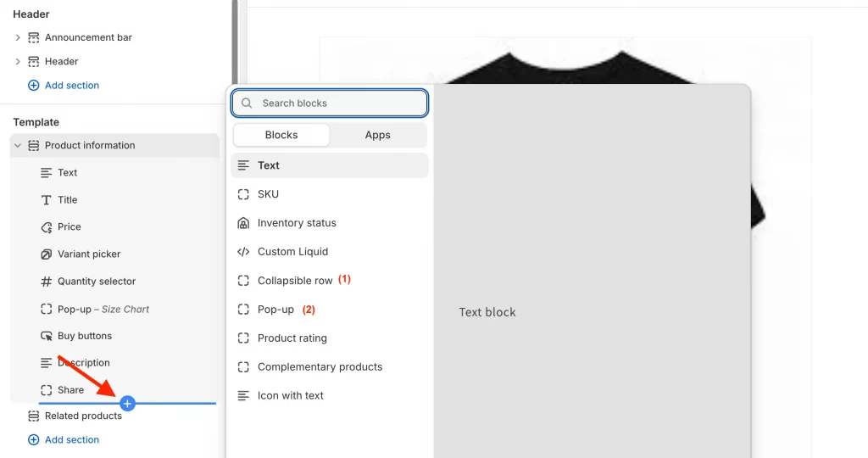
Task: Select the Blocks tab
Action: point(281,135)
